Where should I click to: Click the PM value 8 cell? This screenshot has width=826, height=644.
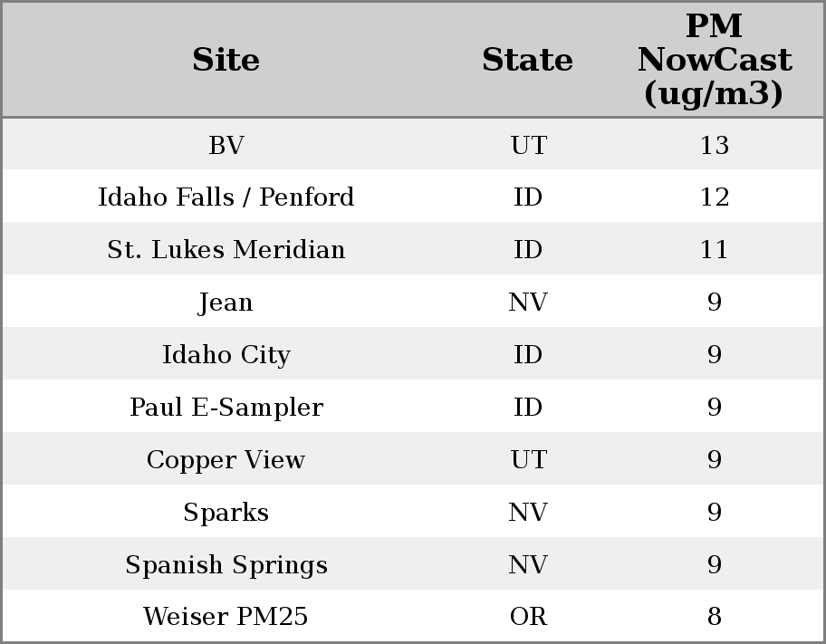pyautogui.click(x=714, y=617)
